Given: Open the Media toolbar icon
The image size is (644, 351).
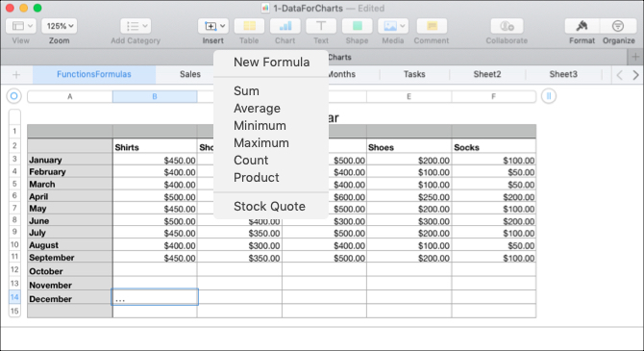Looking at the screenshot, I should pyautogui.click(x=390, y=26).
